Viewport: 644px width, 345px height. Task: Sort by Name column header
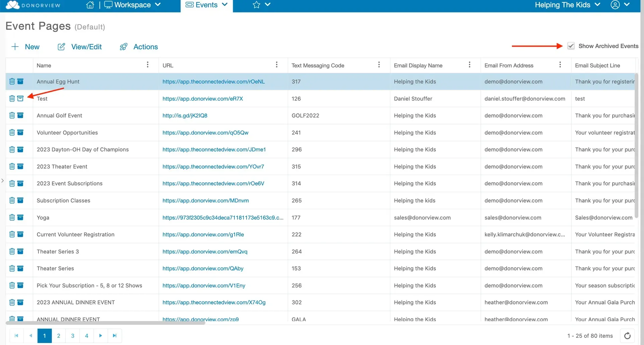44,65
